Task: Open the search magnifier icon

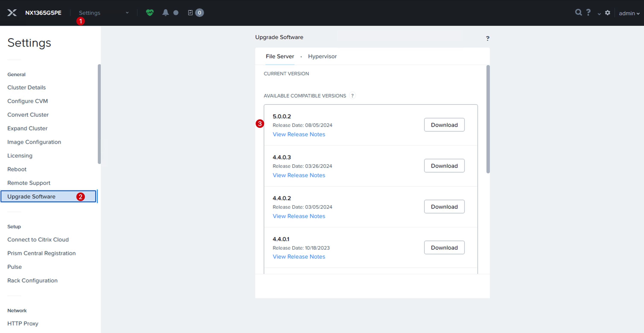Action: tap(578, 12)
